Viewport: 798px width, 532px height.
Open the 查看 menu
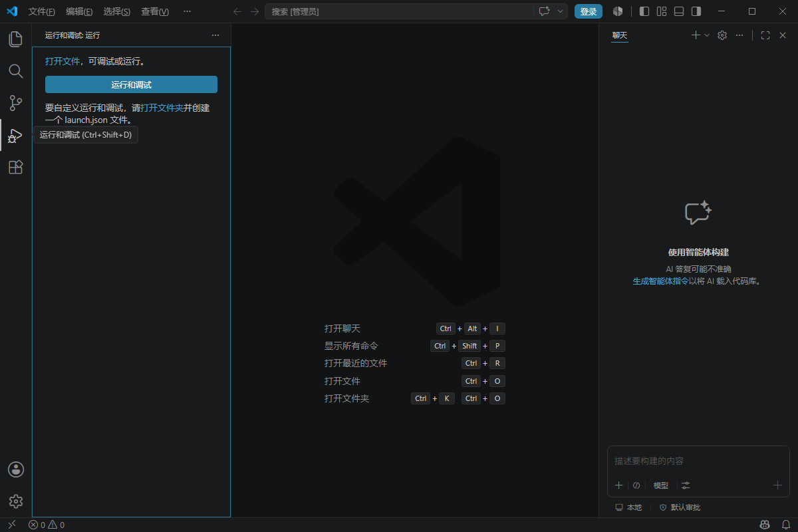point(155,11)
